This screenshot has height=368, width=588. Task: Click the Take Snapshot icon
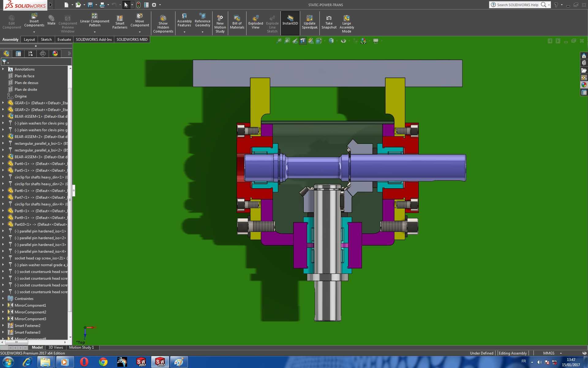point(329,22)
